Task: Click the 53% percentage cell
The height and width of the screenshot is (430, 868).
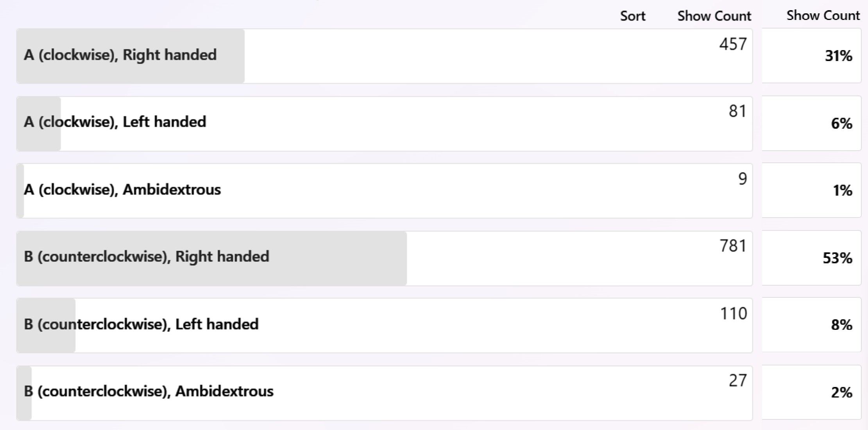Action: pos(812,258)
